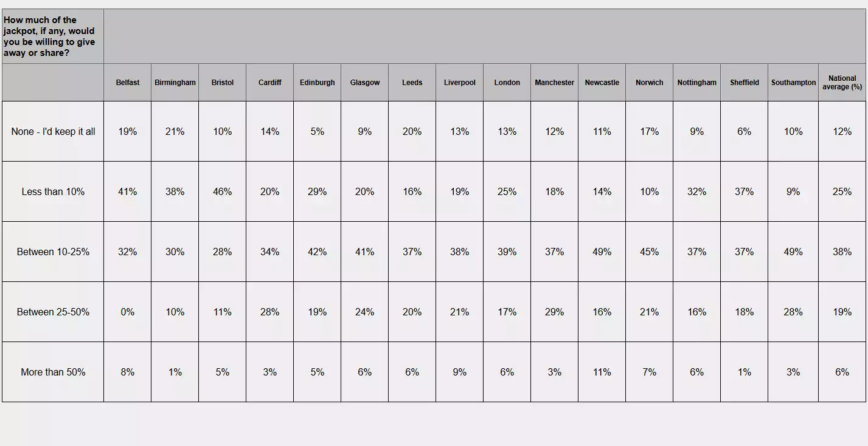Select Bristol's 46% cell in Less than 10%
Screen dimensions: 868x446
click(223, 191)
